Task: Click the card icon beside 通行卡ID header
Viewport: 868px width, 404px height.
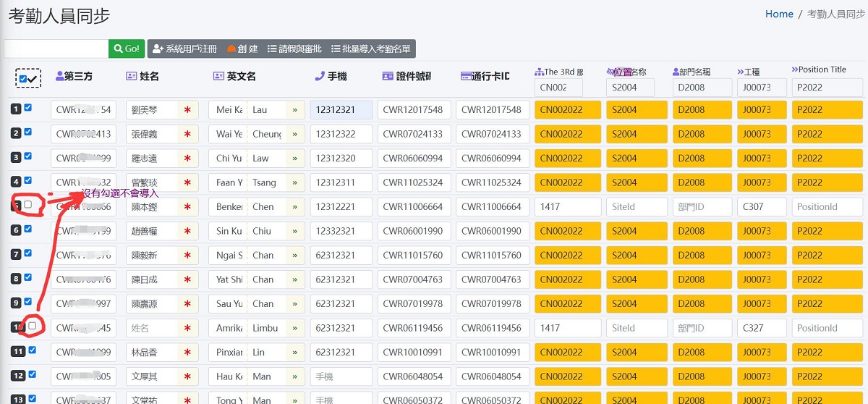Action: [465, 76]
